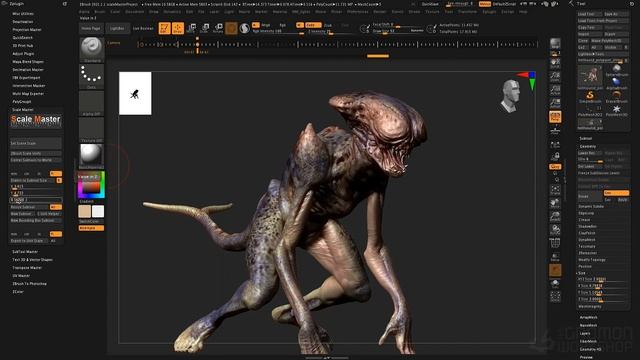Open the BasicMaterial sphere selector
This screenshot has width=640, height=360.
pos(91,155)
